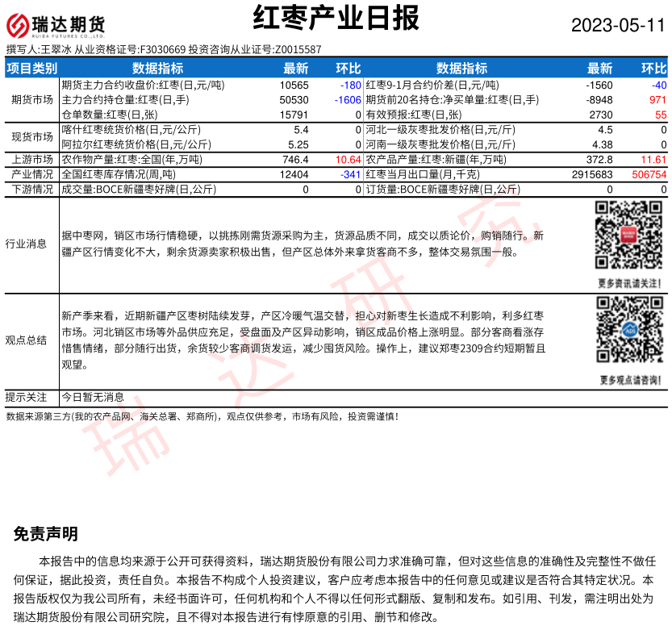The image size is (672, 626).
Task: Click the 免责声明 heading
Action: pos(46,534)
